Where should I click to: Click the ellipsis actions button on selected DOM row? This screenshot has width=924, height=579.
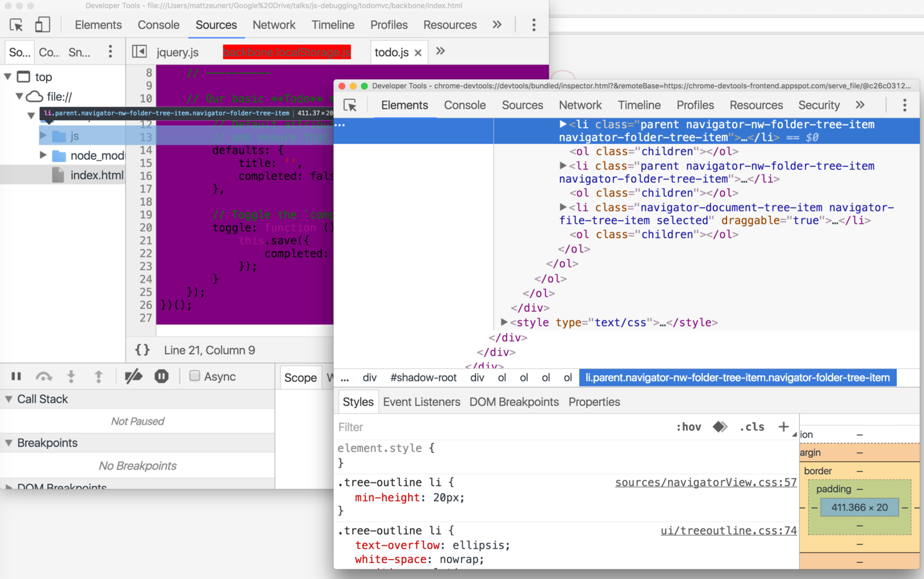(340, 124)
